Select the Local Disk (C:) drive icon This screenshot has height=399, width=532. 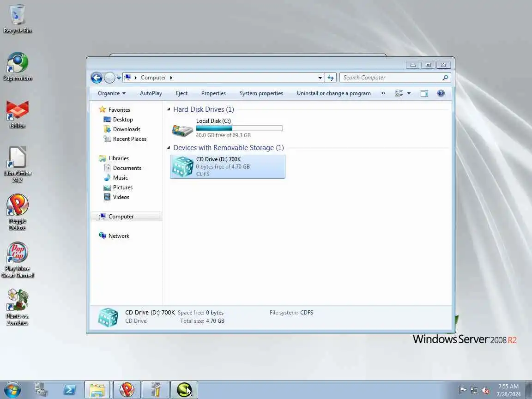pos(182,130)
